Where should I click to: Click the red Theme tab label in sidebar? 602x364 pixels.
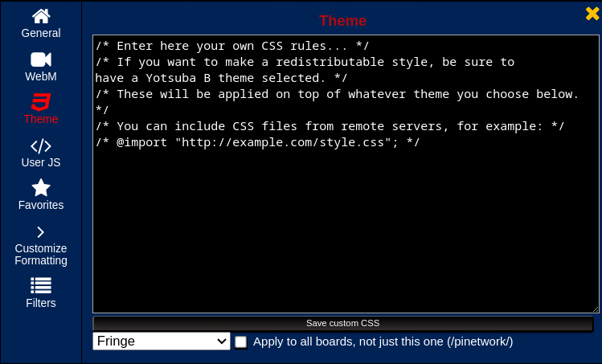(41, 119)
